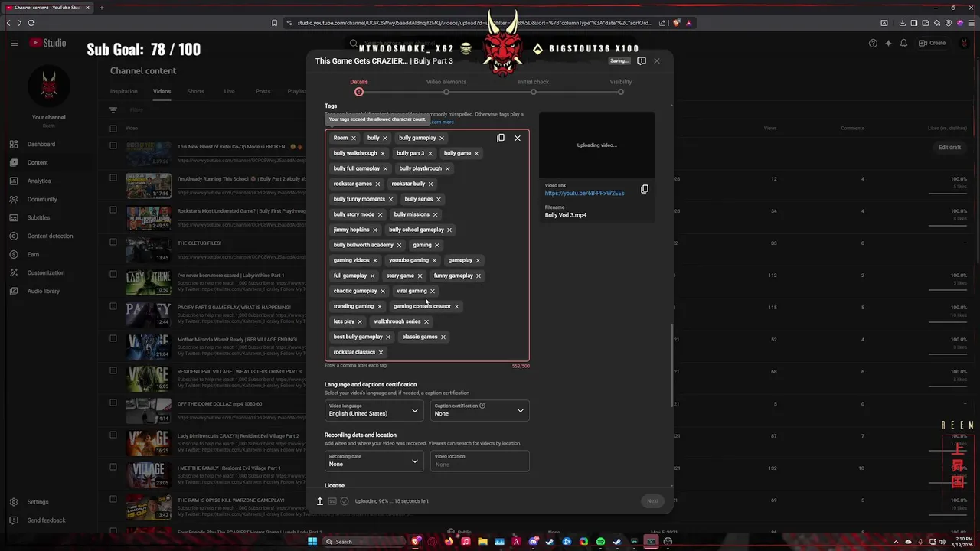This screenshot has height=551, width=980.
Task: Click the upload progress arrow icon
Action: tap(320, 501)
